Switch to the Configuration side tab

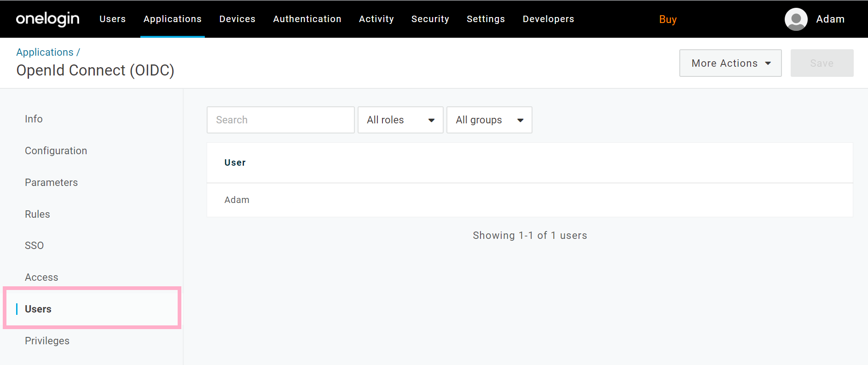tap(56, 151)
